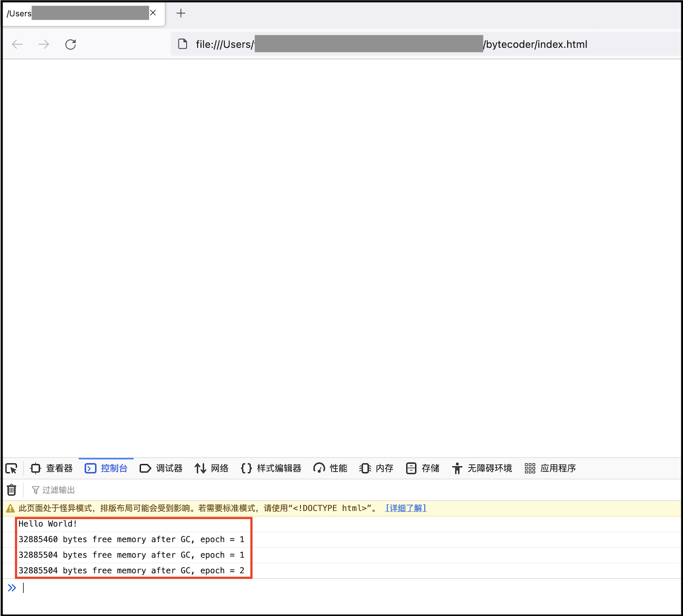Go back to the previous page

click(17, 44)
